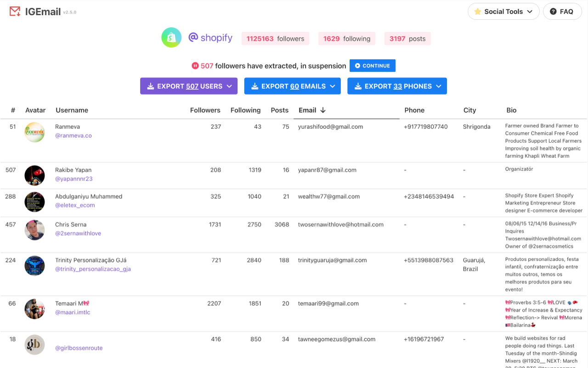588x368 pixels.
Task: Click the 3197 posts badge
Action: (x=407, y=39)
